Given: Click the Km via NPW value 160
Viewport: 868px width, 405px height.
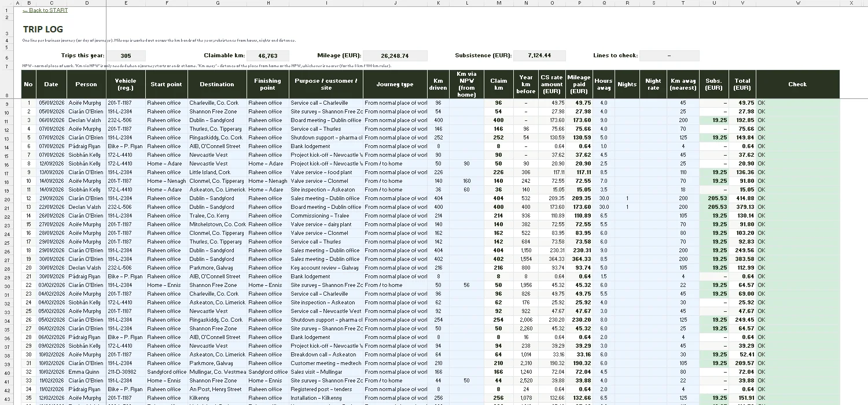Looking at the screenshot, I should coord(466,181).
